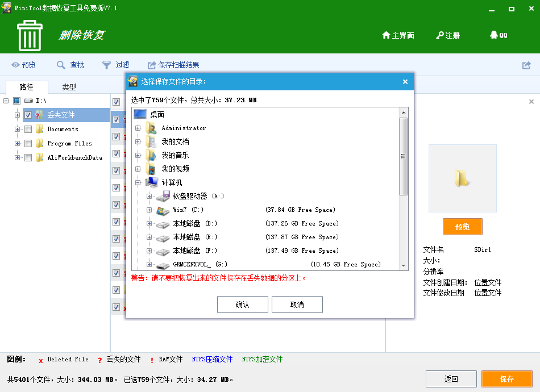Click export icon at toolbar right end

pyautogui.click(x=526, y=65)
